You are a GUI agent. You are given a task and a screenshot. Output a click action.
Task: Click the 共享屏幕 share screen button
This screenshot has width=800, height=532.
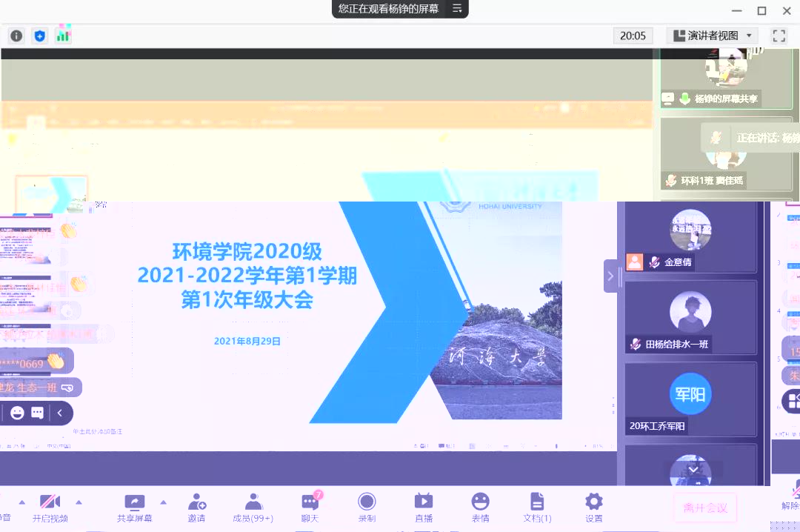click(135, 508)
